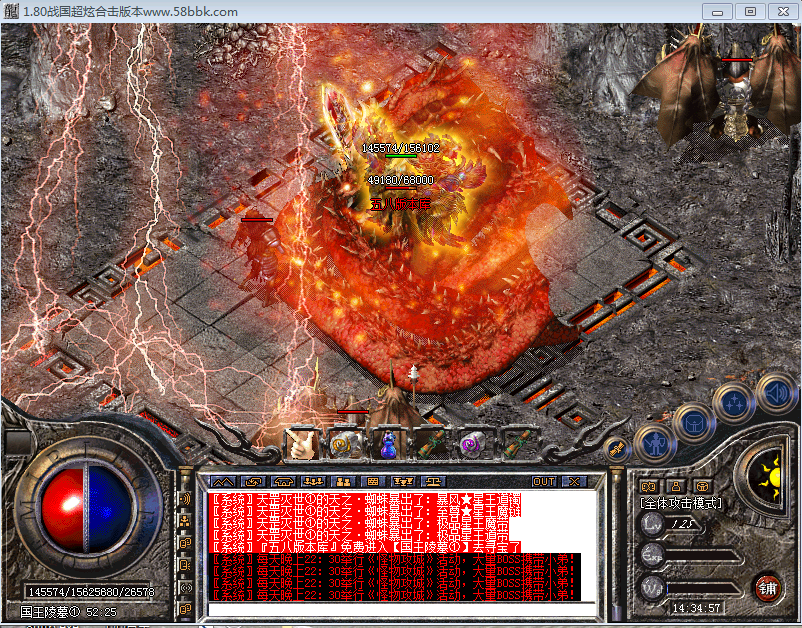
Task: Open the two-person icon on chat toolbar
Action: (x=343, y=481)
